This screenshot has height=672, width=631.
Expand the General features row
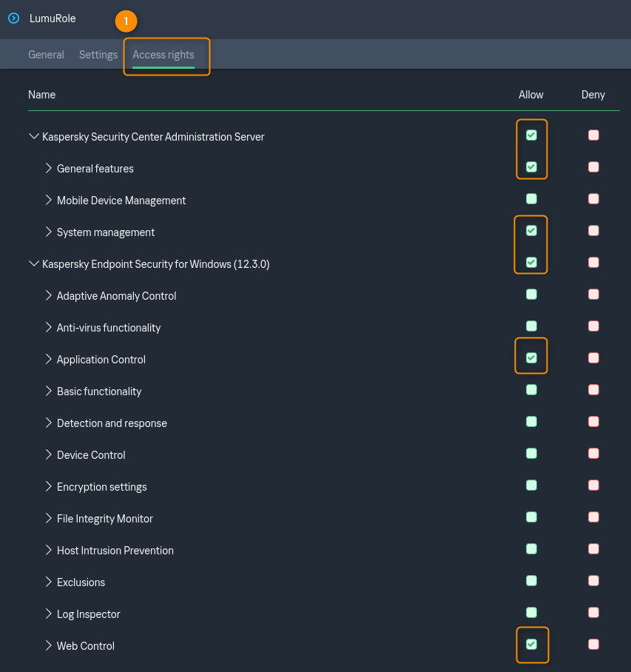[49, 169]
